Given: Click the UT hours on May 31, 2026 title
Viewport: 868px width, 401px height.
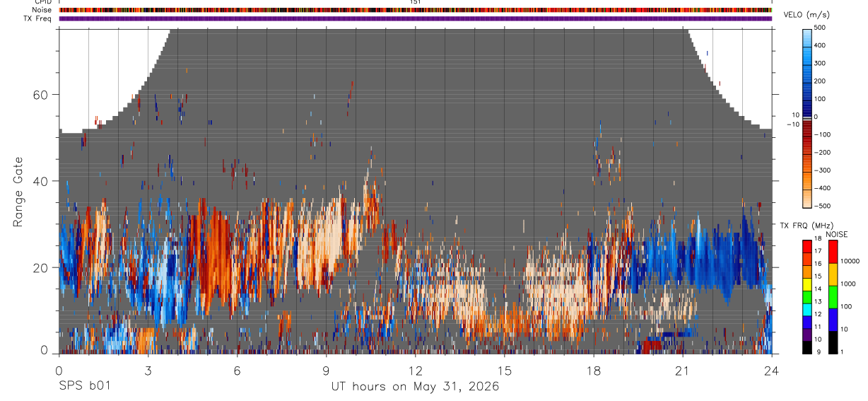Looking at the screenshot, I should (416, 386).
